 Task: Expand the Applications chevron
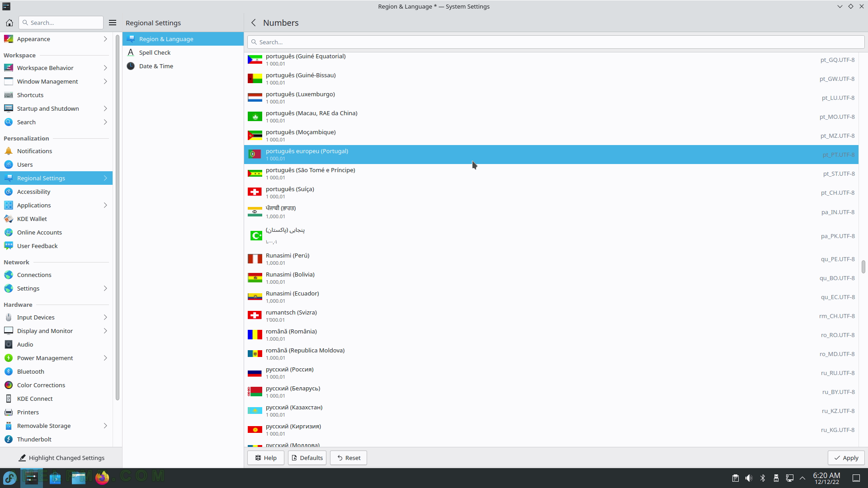coord(105,205)
